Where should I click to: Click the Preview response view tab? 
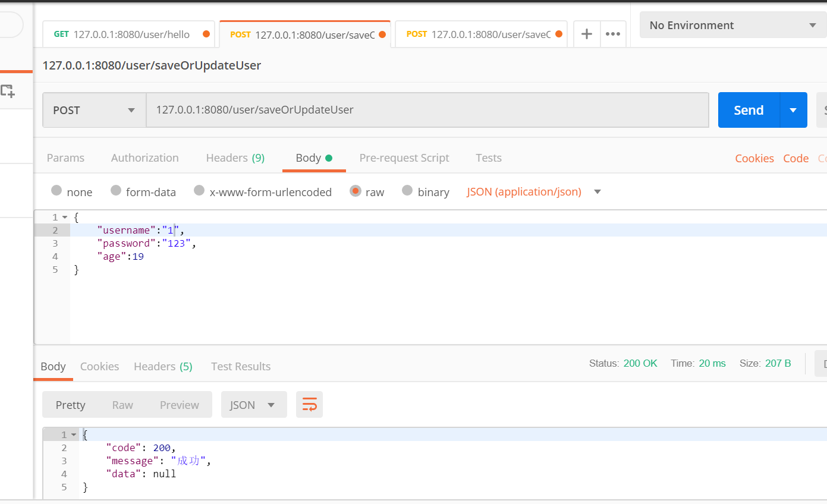(x=179, y=404)
